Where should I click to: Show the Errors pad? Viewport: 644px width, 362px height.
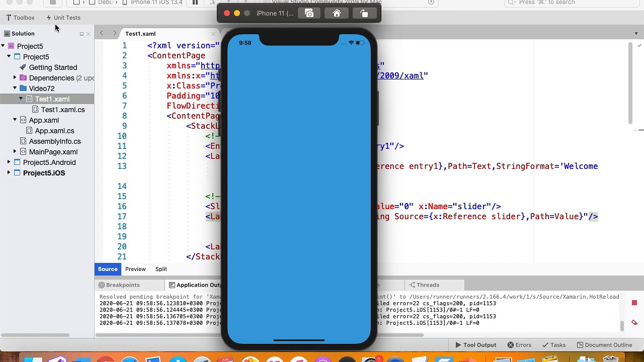[519, 345]
